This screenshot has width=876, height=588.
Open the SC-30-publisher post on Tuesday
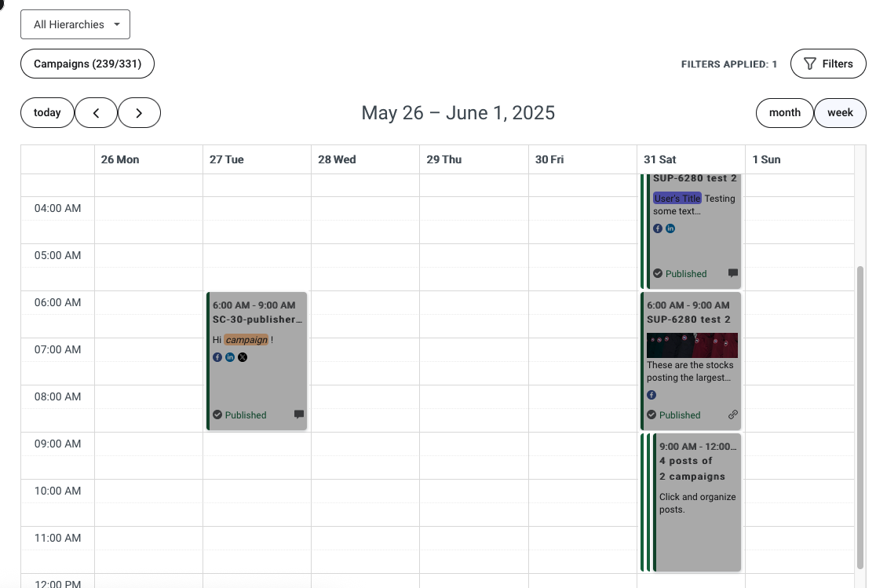(257, 361)
